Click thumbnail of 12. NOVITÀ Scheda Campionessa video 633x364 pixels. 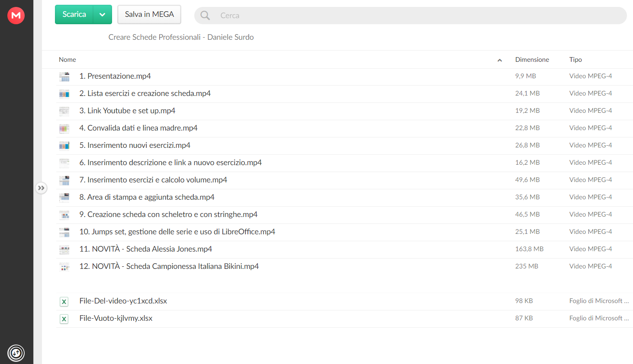point(64,267)
